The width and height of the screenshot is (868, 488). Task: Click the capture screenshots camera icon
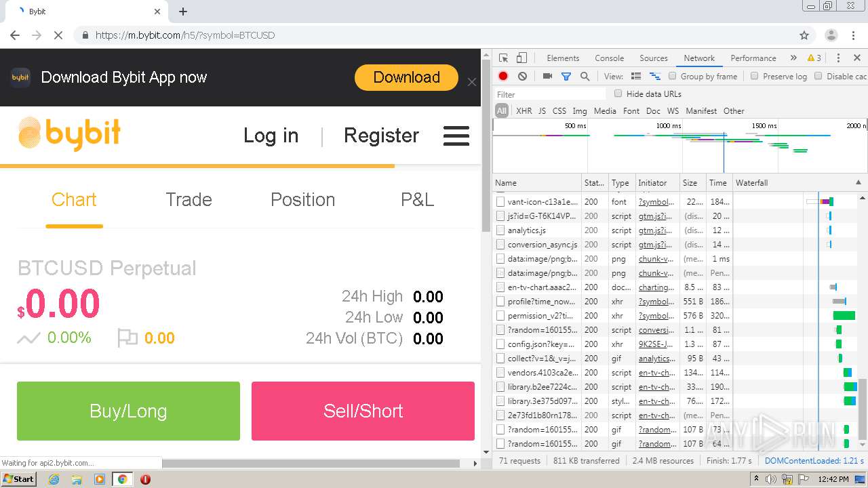click(x=547, y=77)
